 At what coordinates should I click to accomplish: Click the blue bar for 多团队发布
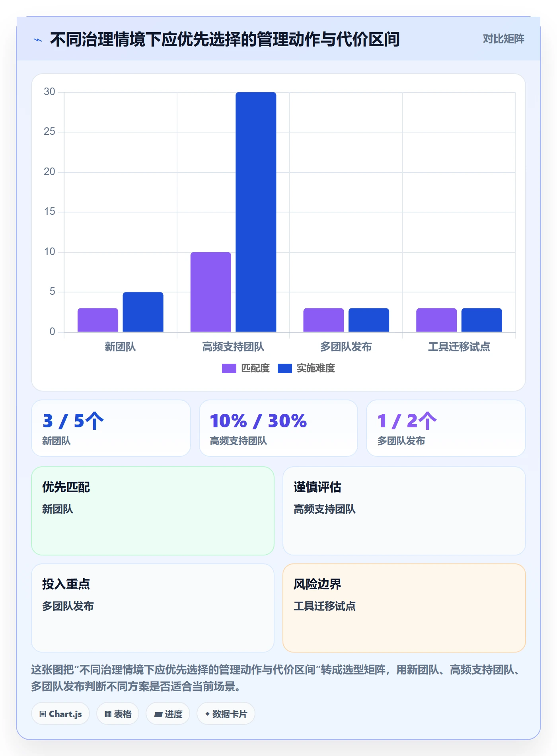369,320
